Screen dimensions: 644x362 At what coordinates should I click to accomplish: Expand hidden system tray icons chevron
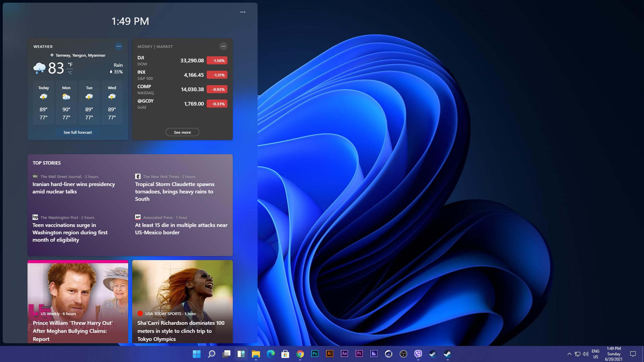[569, 354]
